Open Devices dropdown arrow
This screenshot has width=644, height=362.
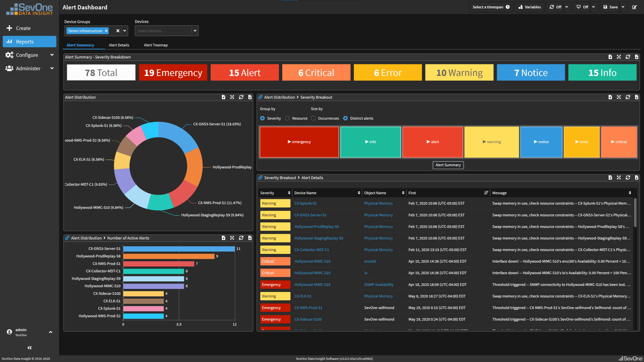click(195, 31)
